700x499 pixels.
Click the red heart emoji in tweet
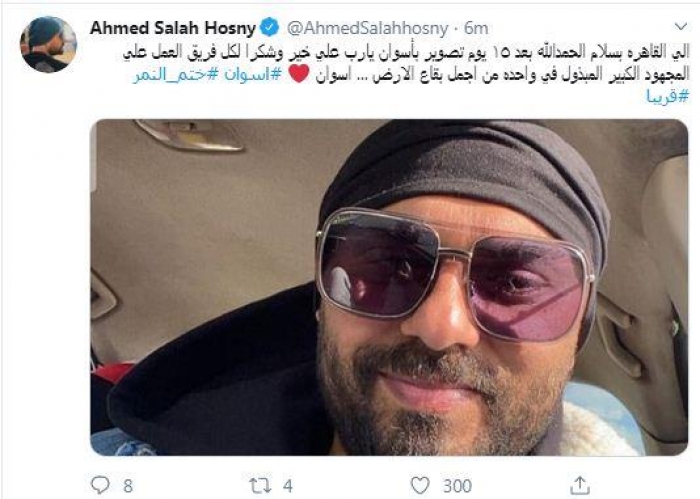tap(299, 74)
